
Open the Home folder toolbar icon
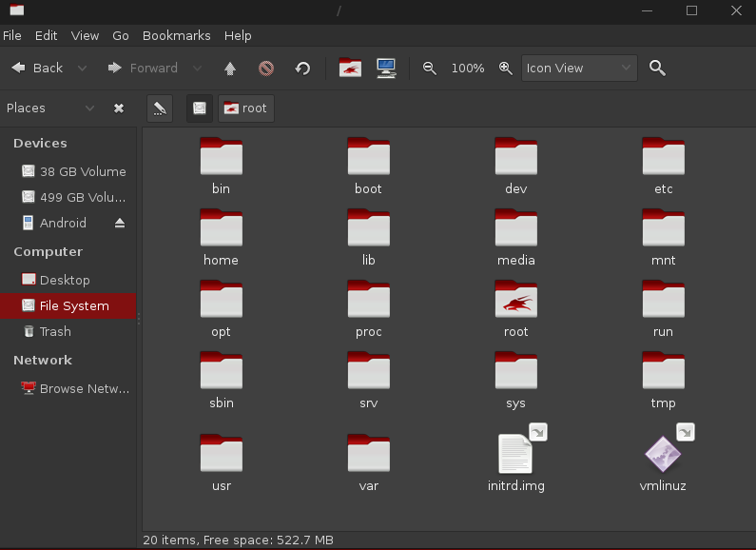350,68
